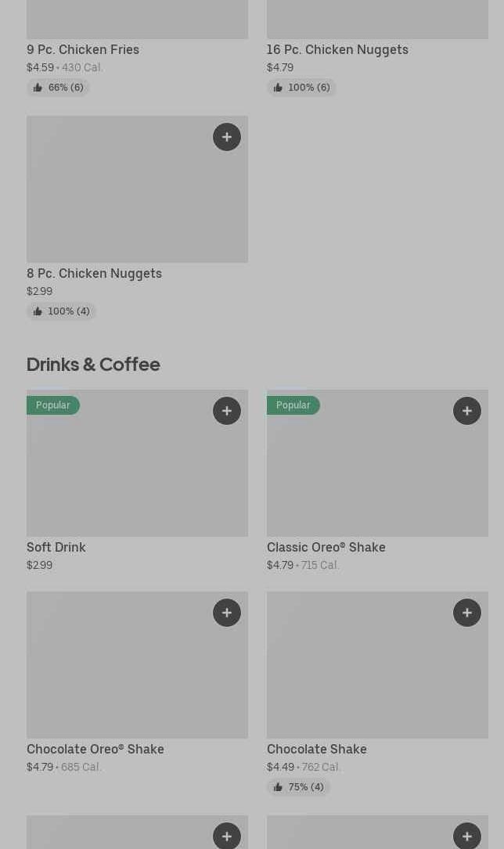
Task: Select the 9 Pc. Chicken Fries title
Action: [83, 49]
